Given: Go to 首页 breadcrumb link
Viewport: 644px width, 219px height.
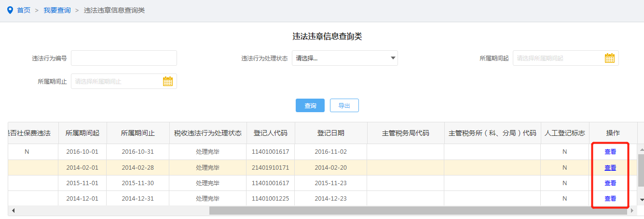Looking at the screenshot, I should click(24, 10).
